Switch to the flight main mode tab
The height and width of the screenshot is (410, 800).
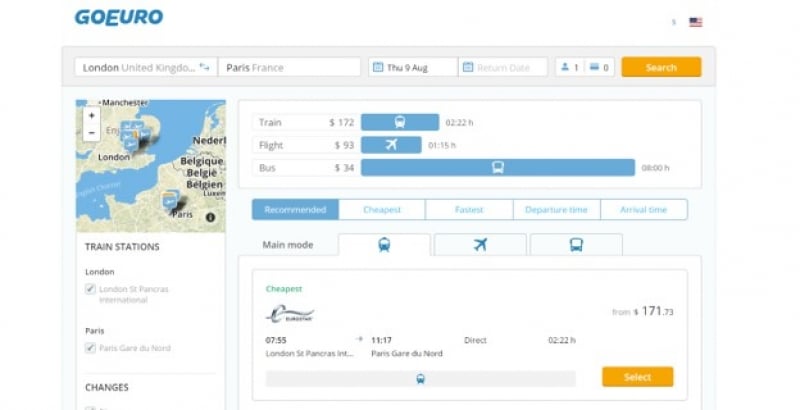point(480,245)
